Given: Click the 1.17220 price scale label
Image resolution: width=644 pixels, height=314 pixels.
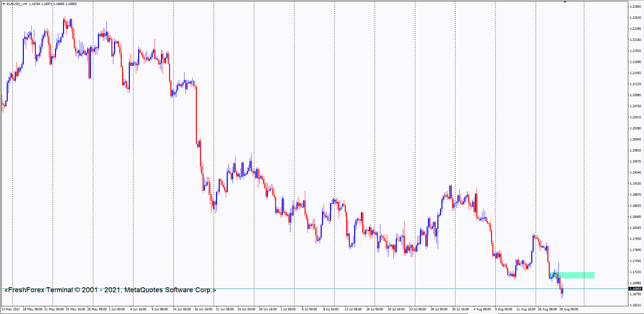Looking at the screenshot, I should click(x=635, y=272).
